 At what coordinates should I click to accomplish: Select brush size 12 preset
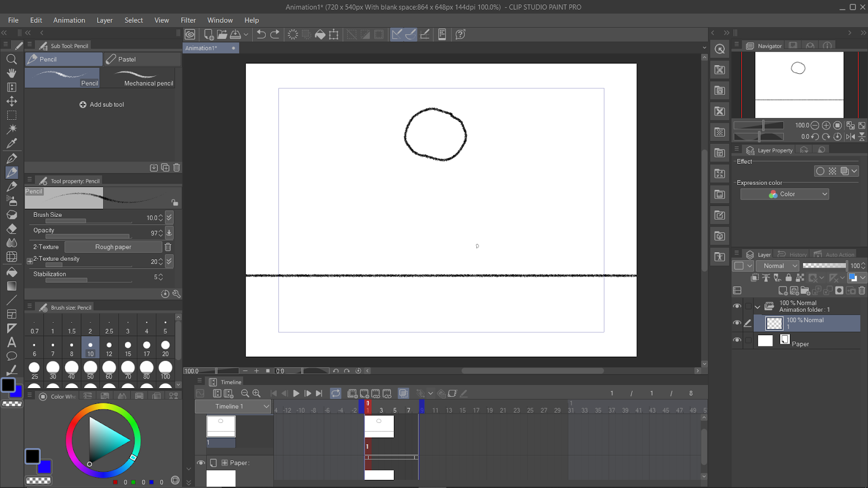click(x=109, y=348)
